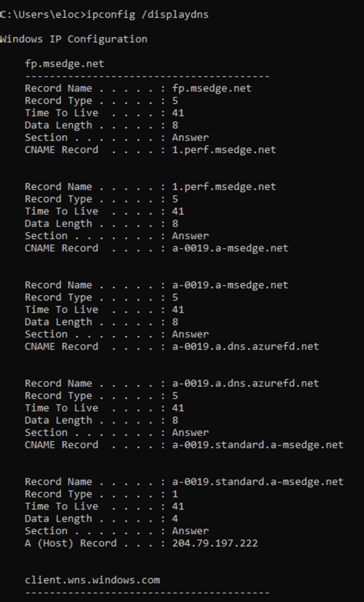Click Record Name 1.perf.msedge.net in second block
This screenshot has height=602, width=364.
coord(224,186)
